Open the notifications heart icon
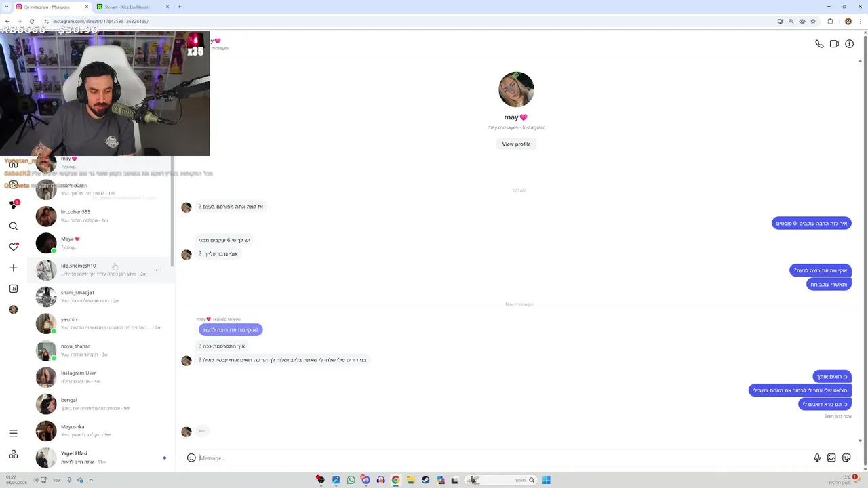Viewport: 868px width, 488px height. tap(14, 247)
